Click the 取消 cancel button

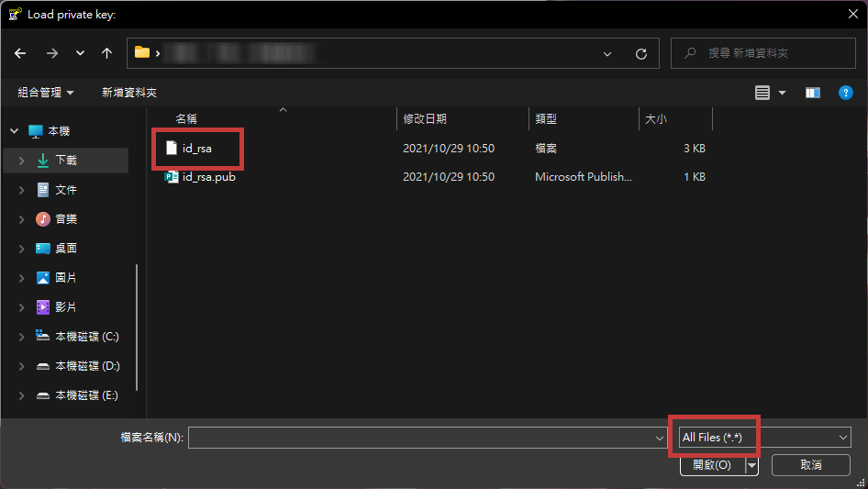coord(811,465)
